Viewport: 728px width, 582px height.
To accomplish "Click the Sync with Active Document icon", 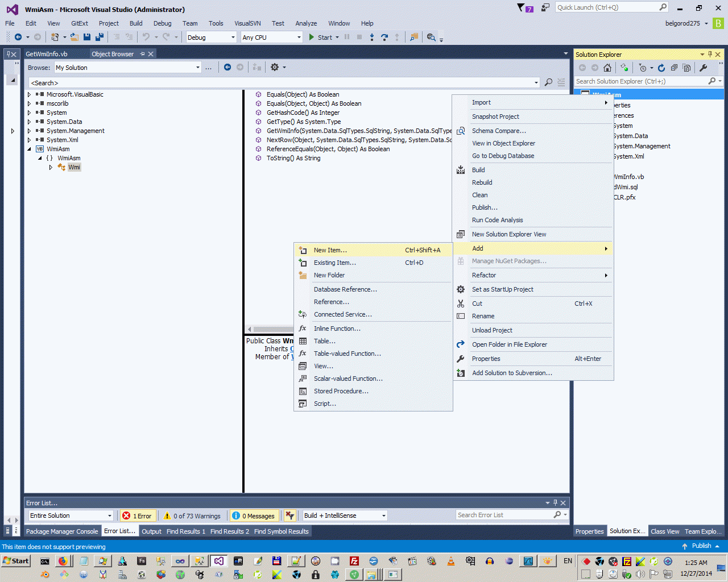I will click(x=624, y=68).
